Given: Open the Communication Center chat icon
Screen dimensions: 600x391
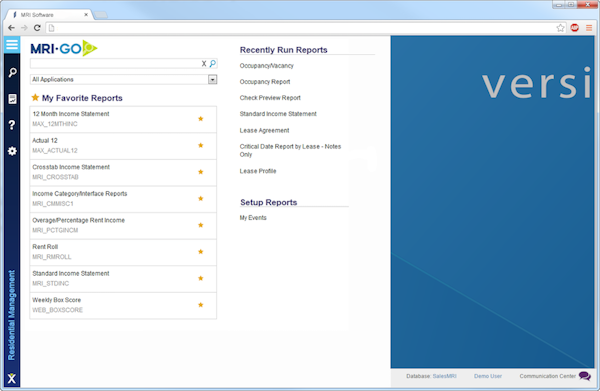Looking at the screenshot, I should click(585, 376).
